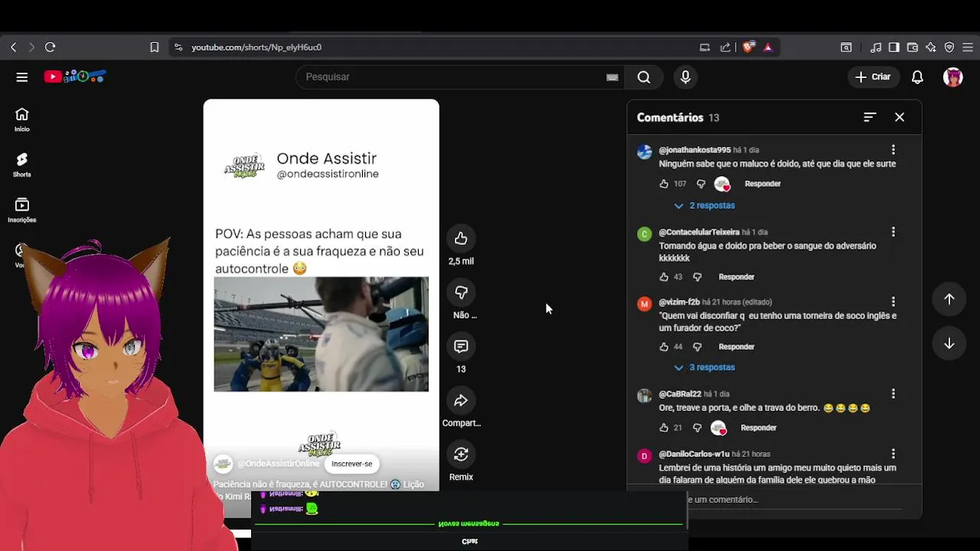Open @jonathankosta995 profile link

click(694, 150)
